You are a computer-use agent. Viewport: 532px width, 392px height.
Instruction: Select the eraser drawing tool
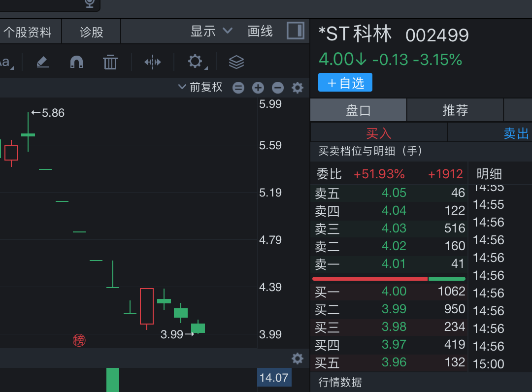click(x=43, y=62)
